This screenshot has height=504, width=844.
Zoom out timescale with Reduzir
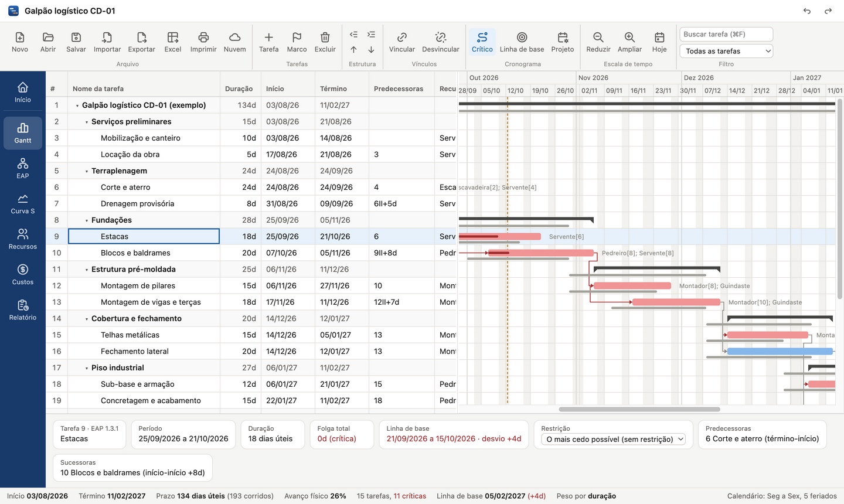tap(598, 42)
